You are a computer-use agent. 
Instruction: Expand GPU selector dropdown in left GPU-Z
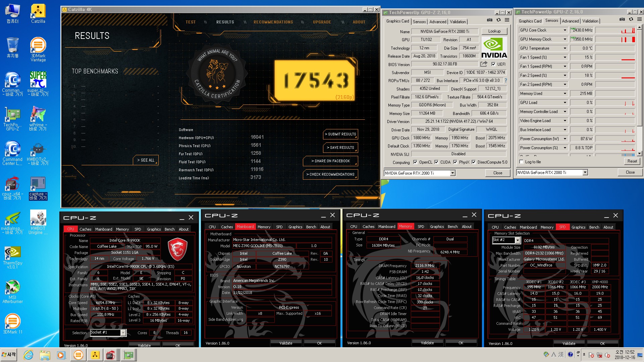point(452,173)
